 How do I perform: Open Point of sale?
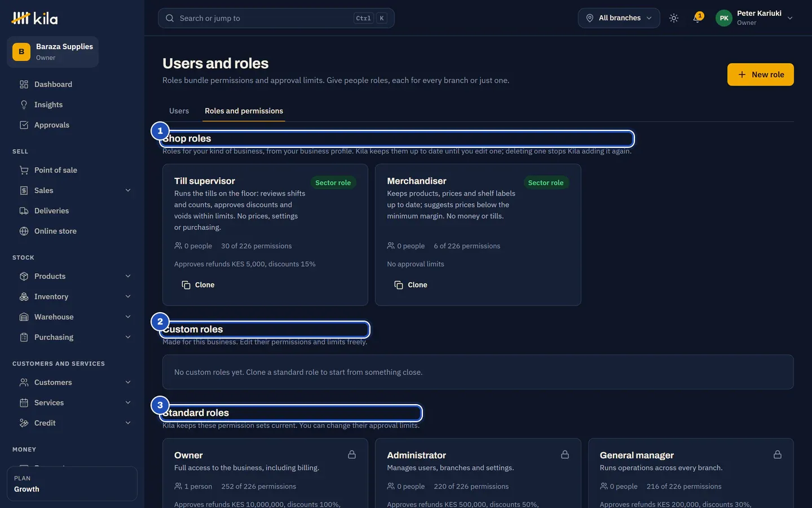[72, 170]
